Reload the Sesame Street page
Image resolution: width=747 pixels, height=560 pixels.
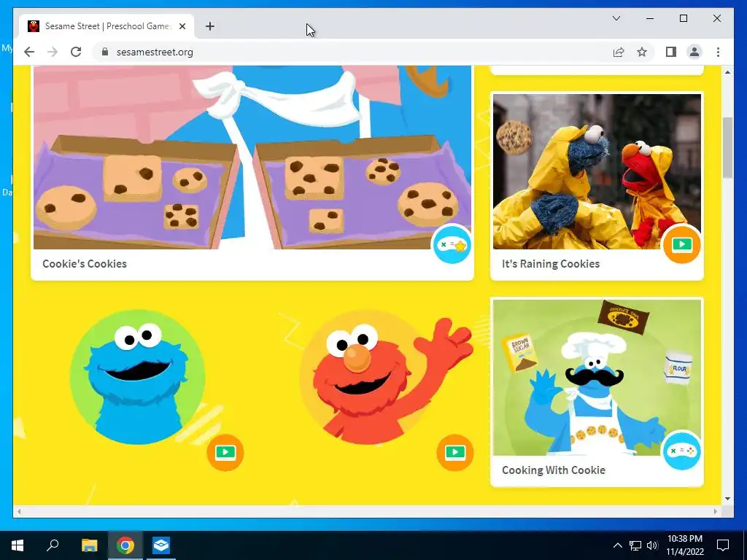click(x=76, y=52)
